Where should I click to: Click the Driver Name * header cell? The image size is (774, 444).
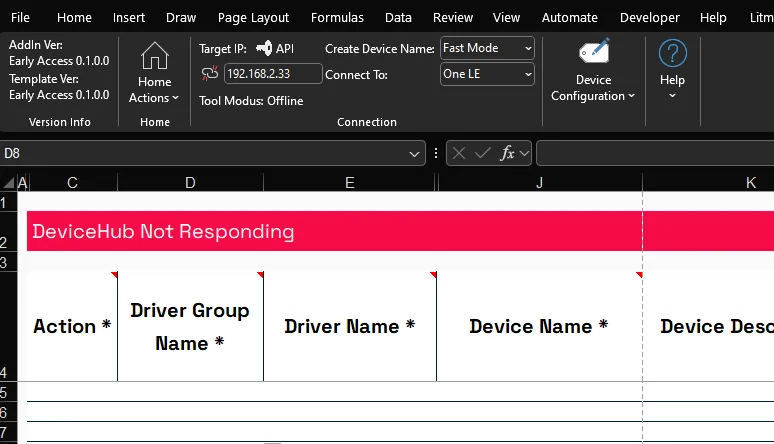coord(350,326)
